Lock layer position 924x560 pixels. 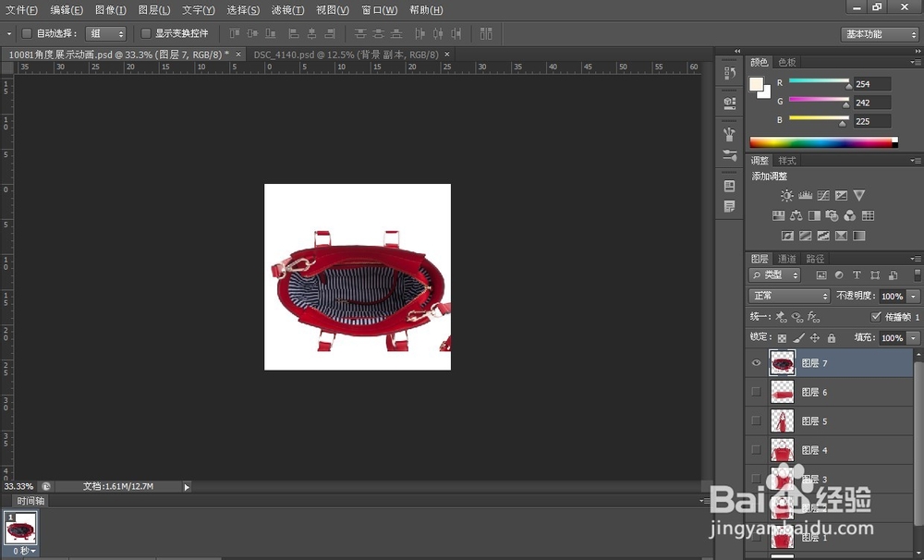pyautogui.click(x=815, y=338)
